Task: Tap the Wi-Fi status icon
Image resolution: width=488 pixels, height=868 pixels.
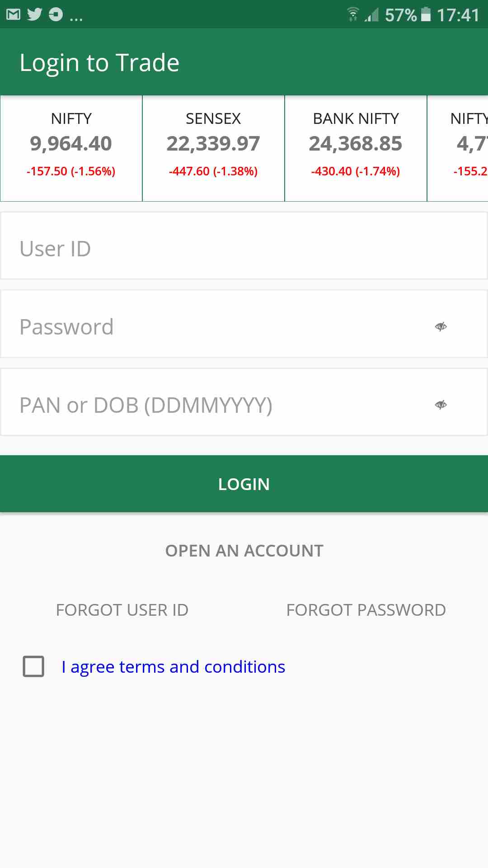Action: tap(353, 14)
